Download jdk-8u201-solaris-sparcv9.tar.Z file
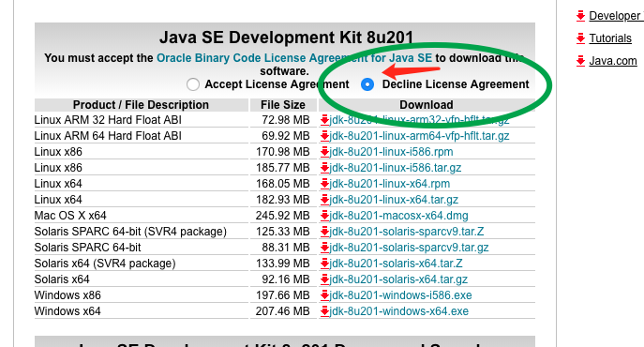 [x=407, y=232]
